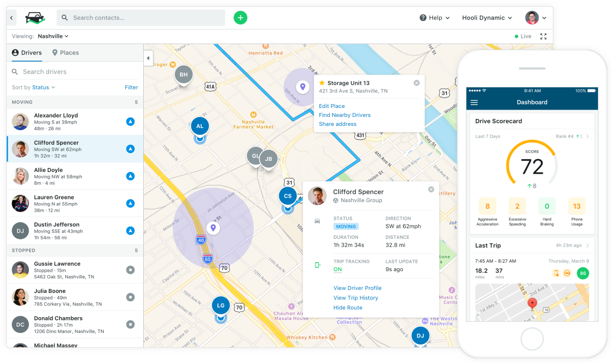
Task: Click the CS driver marker on map
Action: click(x=288, y=196)
